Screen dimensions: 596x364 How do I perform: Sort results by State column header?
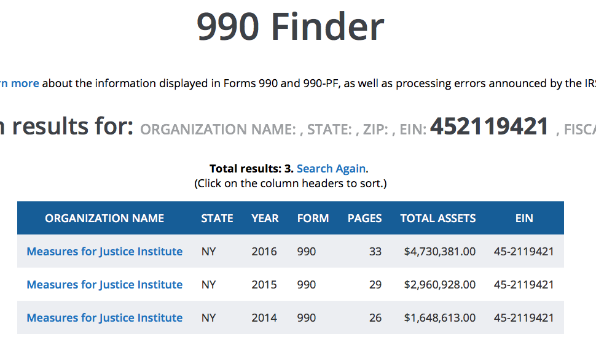pos(217,219)
